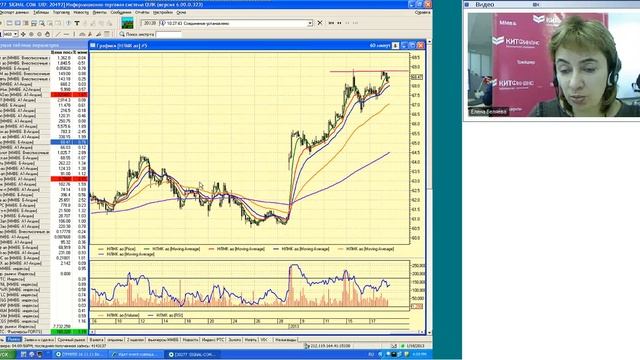Expand the connection message dropdown

(310, 23)
